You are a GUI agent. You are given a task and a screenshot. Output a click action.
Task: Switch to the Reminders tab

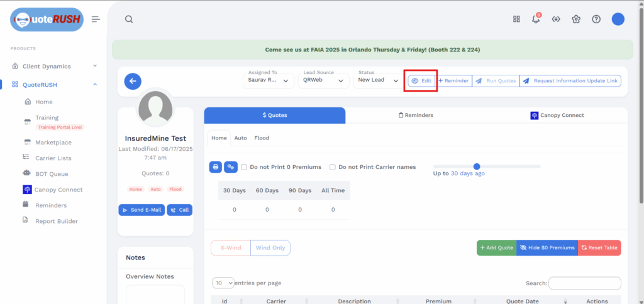[x=416, y=116]
